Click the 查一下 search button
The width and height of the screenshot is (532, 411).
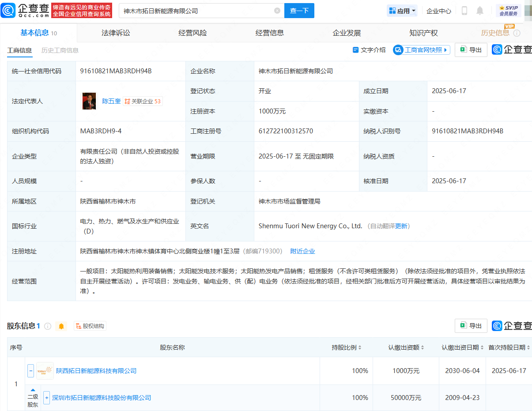(299, 11)
